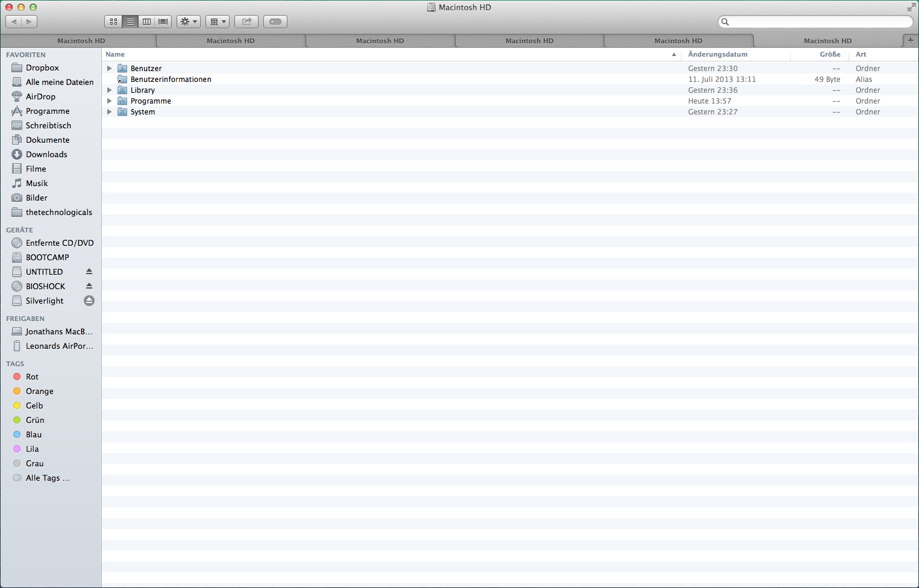
Task: Activate list view toggle button
Action: coord(130,22)
